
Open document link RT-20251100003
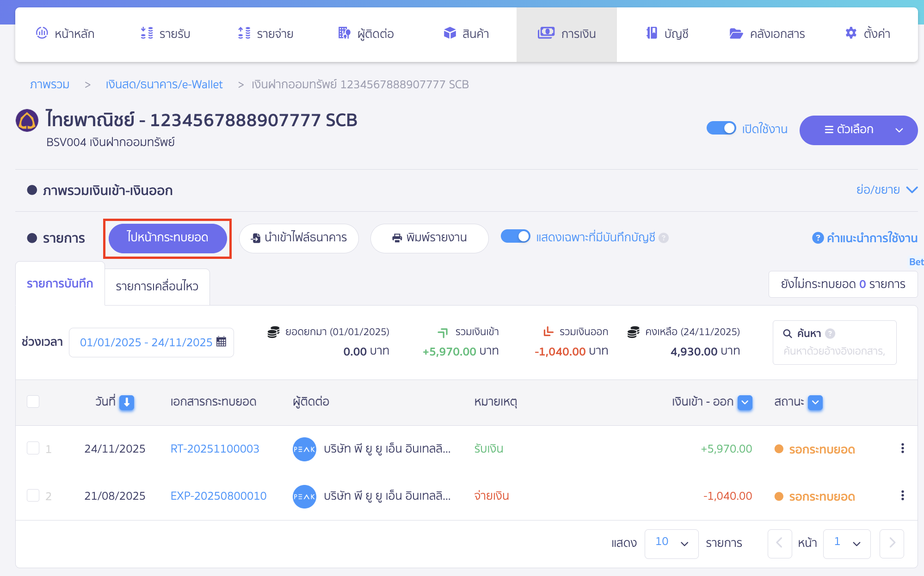(215, 449)
